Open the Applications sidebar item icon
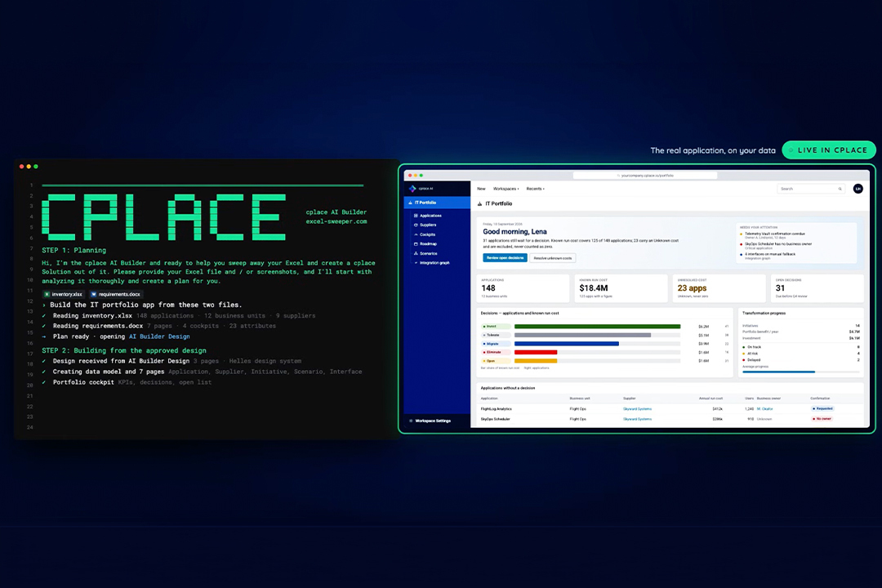 (x=416, y=216)
